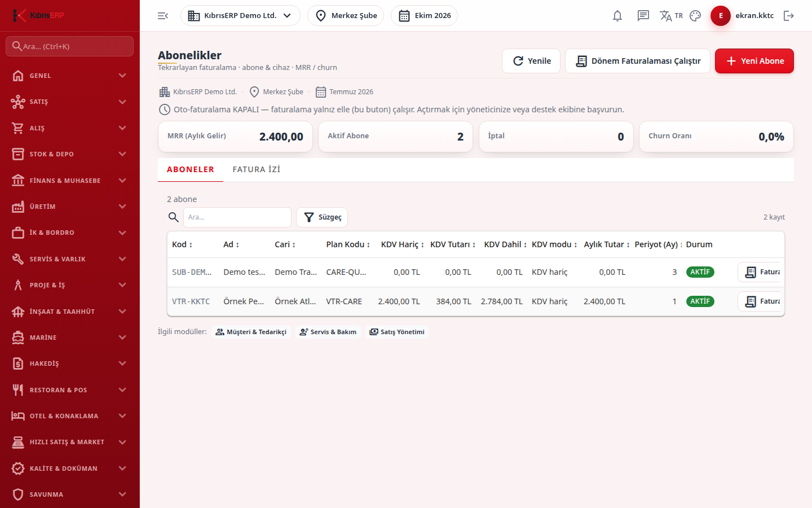The height and width of the screenshot is (508, 812).
Task: Open the KıbrısERP Demo Ltd. company dropdown
Action: coord(240,16)
